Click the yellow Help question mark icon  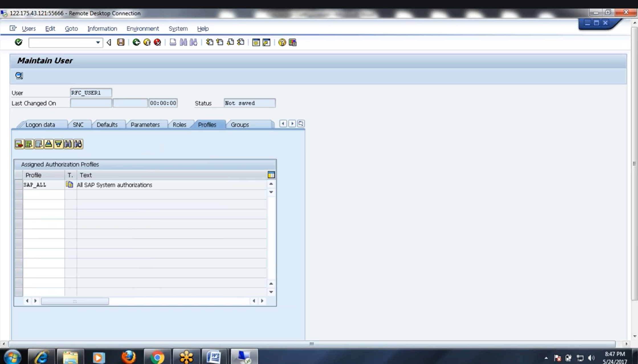coord(282,42)
